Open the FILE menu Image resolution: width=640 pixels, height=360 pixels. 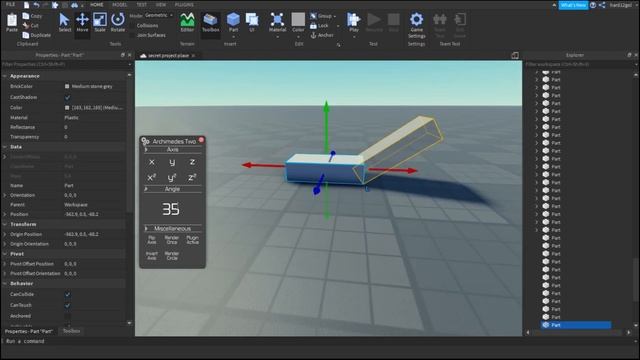click(10, 4)
